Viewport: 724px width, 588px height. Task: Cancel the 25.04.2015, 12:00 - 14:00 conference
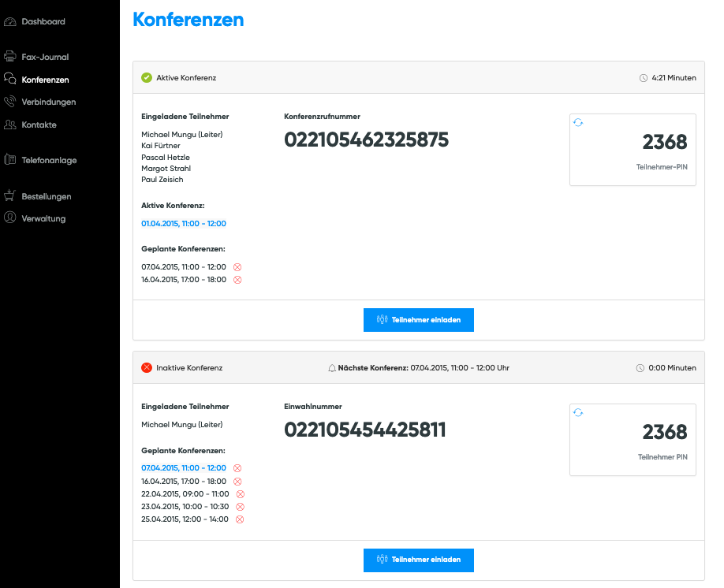pos(240,519)
